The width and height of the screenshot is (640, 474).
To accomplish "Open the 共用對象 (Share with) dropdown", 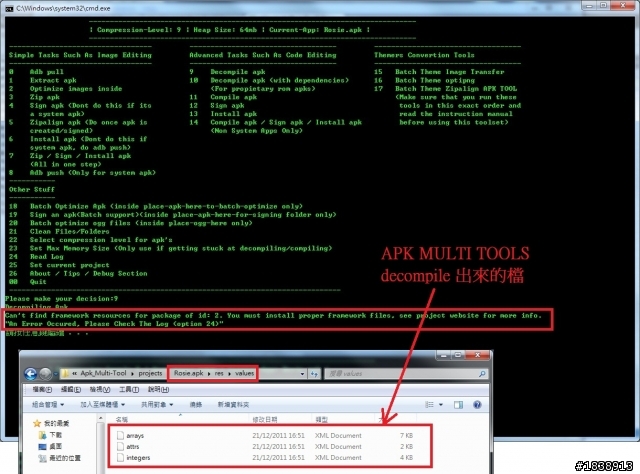I will coord(157,405).
